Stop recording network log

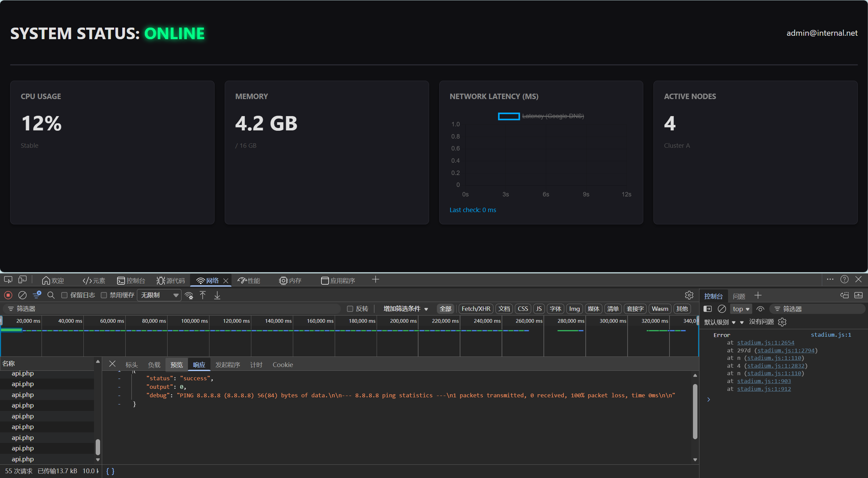pos(8,295)
